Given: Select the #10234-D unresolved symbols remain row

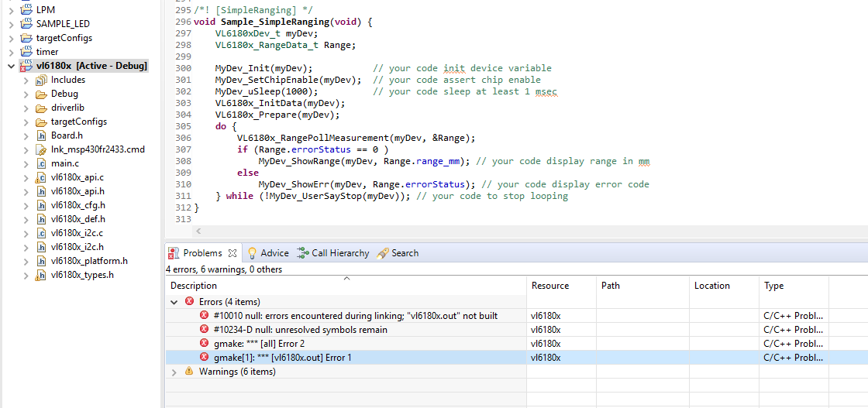Looking at the screenshot, I should [x=516, y=330].
